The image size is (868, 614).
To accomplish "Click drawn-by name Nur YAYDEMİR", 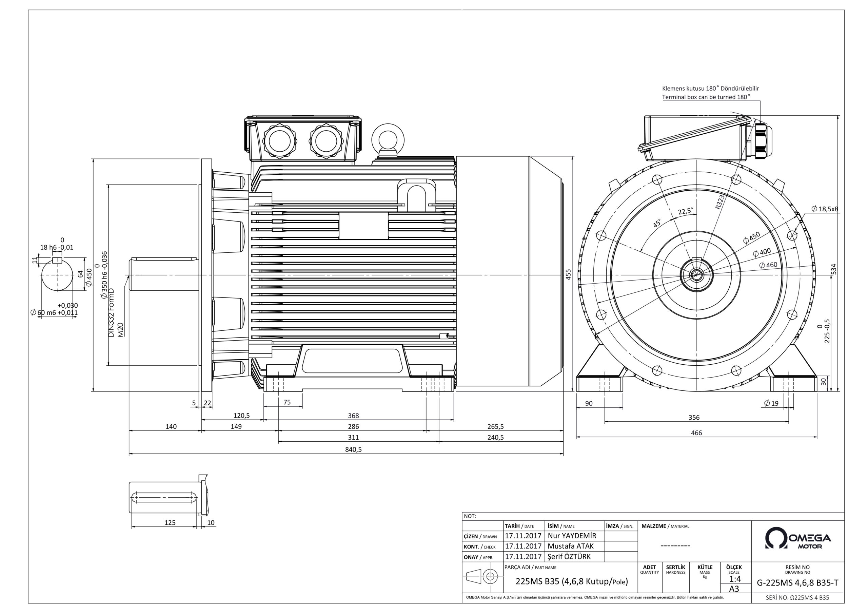I will (572, 536).
